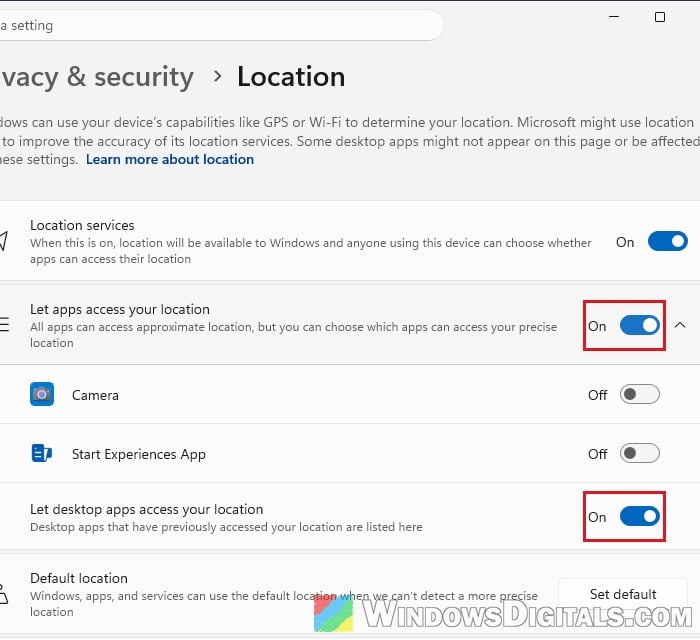Screen dimensions: 700x640
Task: Select the Location page title
Action: click(291, 77)
